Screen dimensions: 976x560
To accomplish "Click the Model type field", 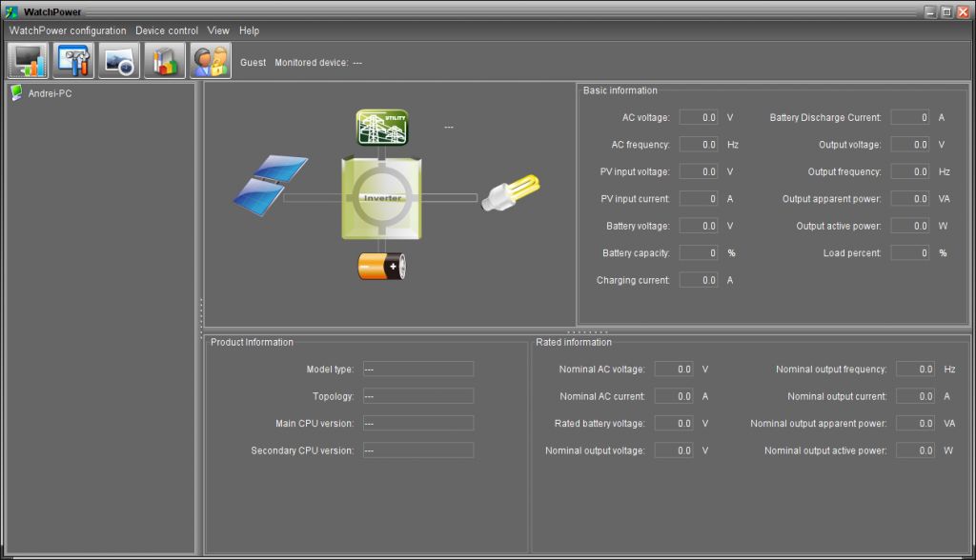I will point(418,369).
